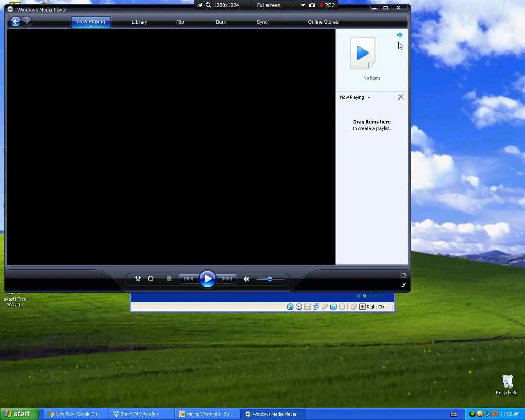Click the Windows Media Player taskbar button

[272, 414]
